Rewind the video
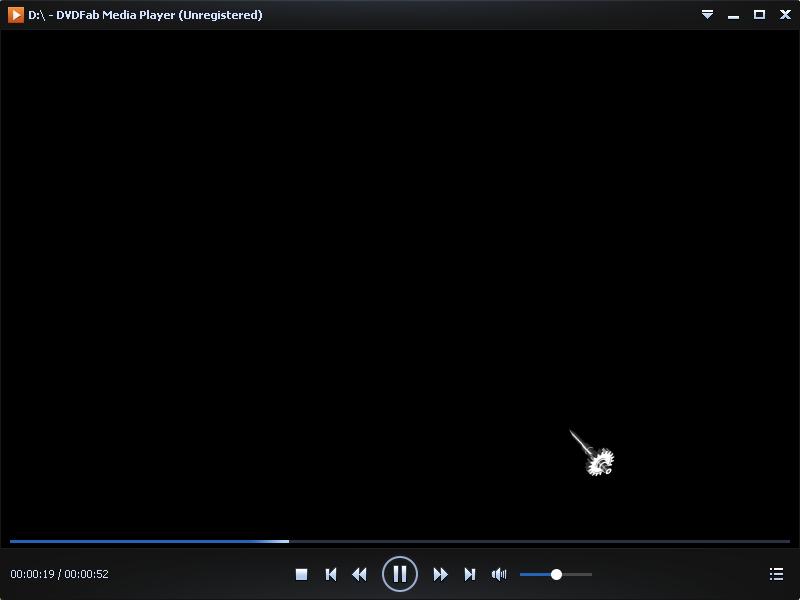Image resolution: width=800 pixels, height=600 pixels. [360, 574]
